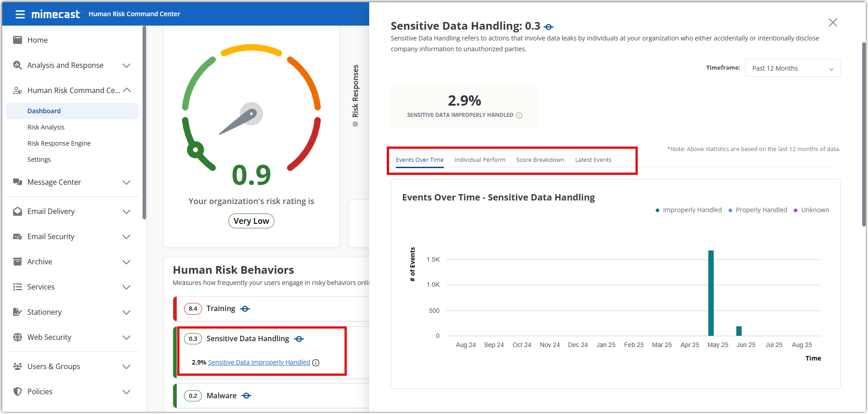Viewport: 868px width, 414px height.
Task: Collapse the Human Risk Command Center section
Action: click(127, 90)
